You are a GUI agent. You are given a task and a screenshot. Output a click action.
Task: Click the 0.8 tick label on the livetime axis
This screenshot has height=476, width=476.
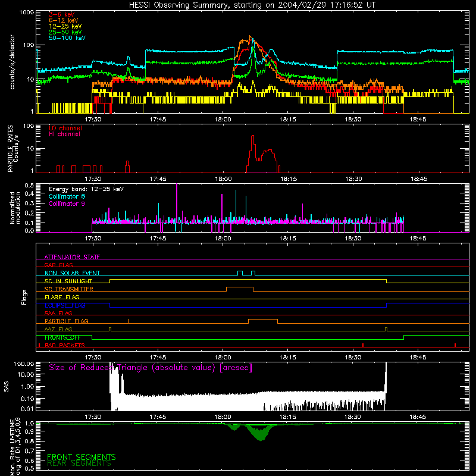point(29,441)
